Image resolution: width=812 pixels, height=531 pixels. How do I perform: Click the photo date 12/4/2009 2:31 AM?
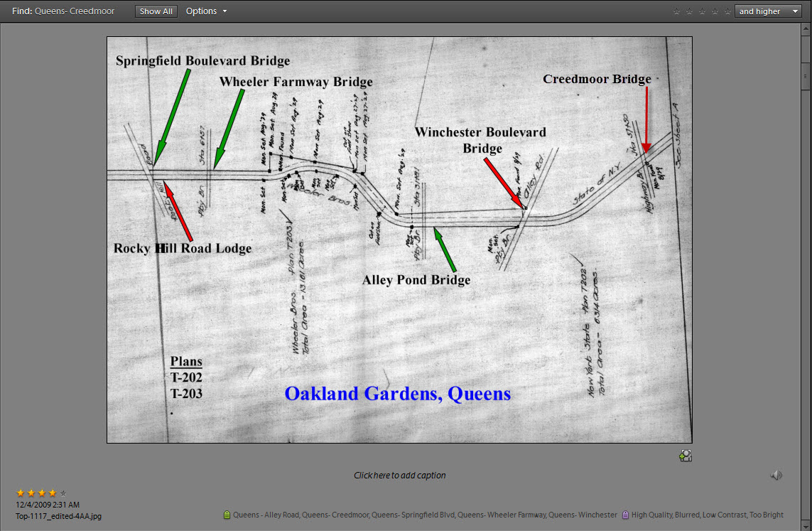click(x=48, y=505)
